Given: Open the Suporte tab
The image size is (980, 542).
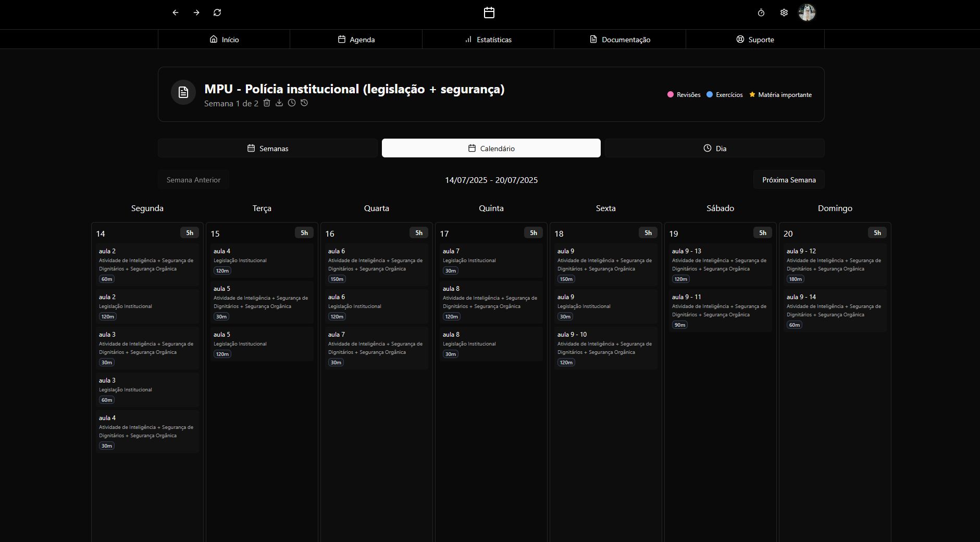Looking at the screenshot, I should point(755,39).
